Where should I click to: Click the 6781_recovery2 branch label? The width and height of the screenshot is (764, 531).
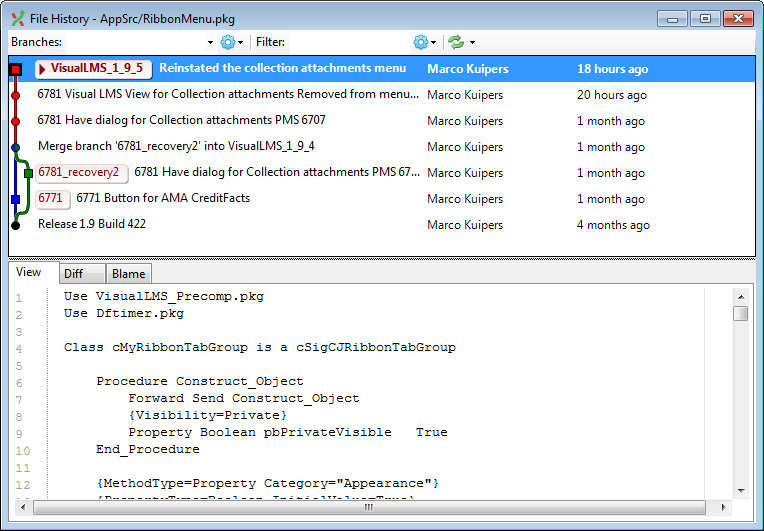79,173
